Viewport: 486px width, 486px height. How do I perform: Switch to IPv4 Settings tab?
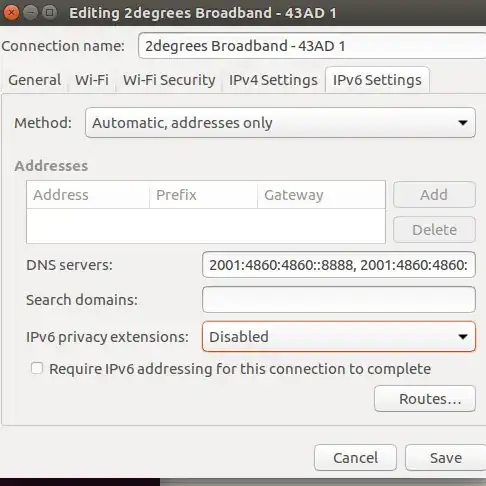[273, 80]
